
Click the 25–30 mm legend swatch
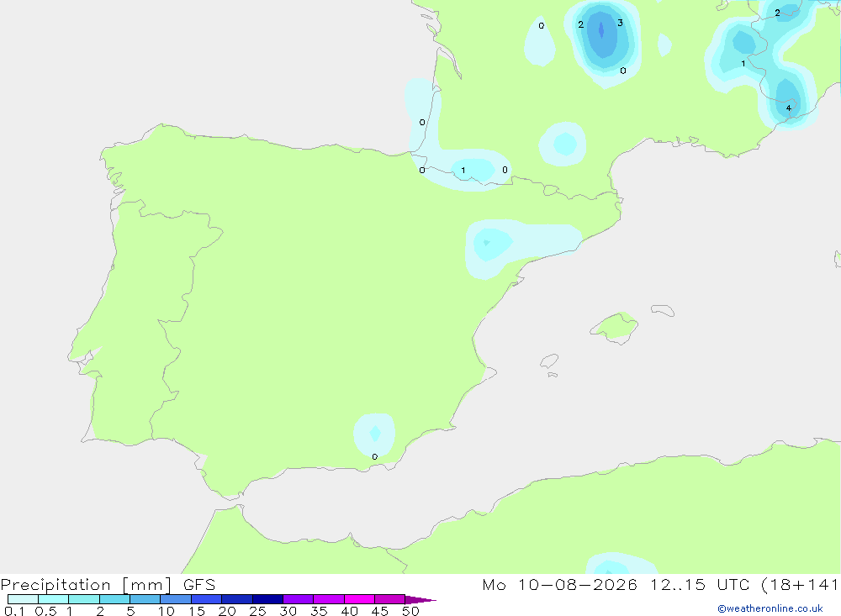point(267,599)
